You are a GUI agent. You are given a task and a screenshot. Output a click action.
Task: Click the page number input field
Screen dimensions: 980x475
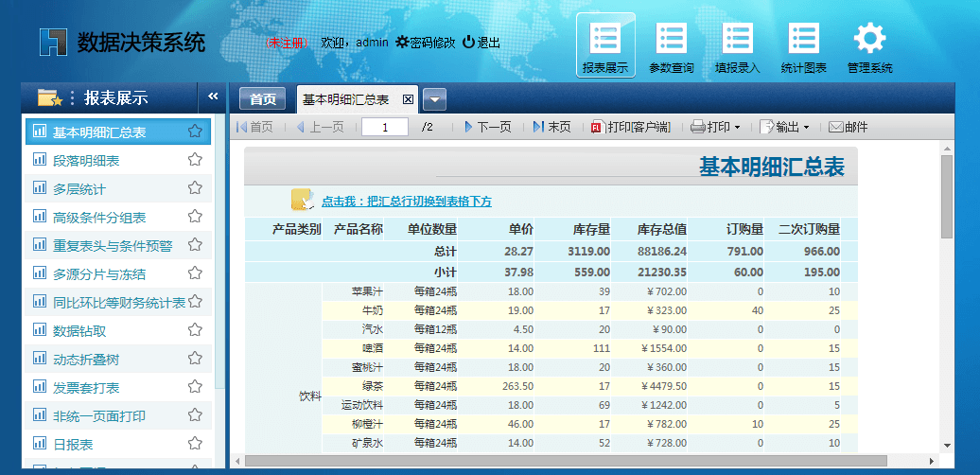[x=385, y=127]
